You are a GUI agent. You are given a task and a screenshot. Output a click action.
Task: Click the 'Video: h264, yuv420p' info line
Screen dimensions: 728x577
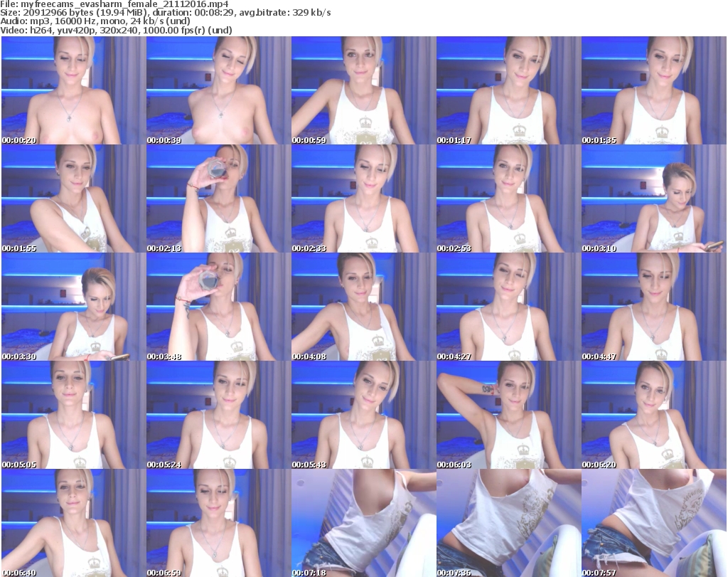click(116, 30)
